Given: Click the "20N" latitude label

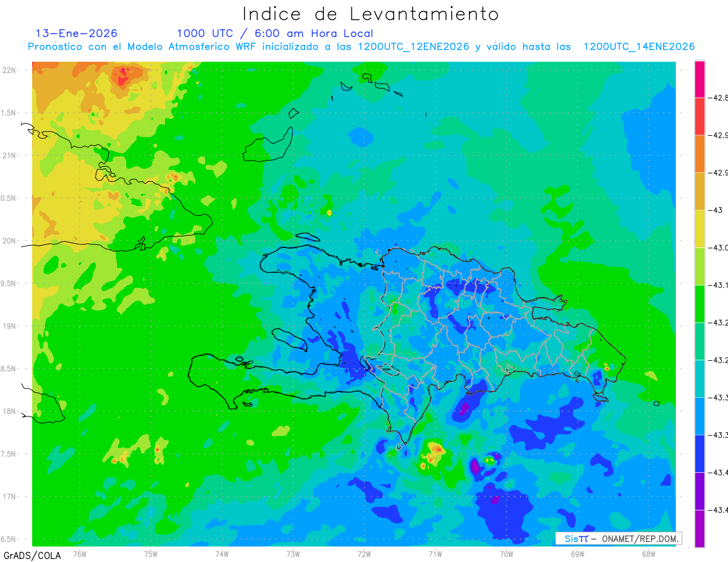Looking at the screenshot, I should 10,241.
